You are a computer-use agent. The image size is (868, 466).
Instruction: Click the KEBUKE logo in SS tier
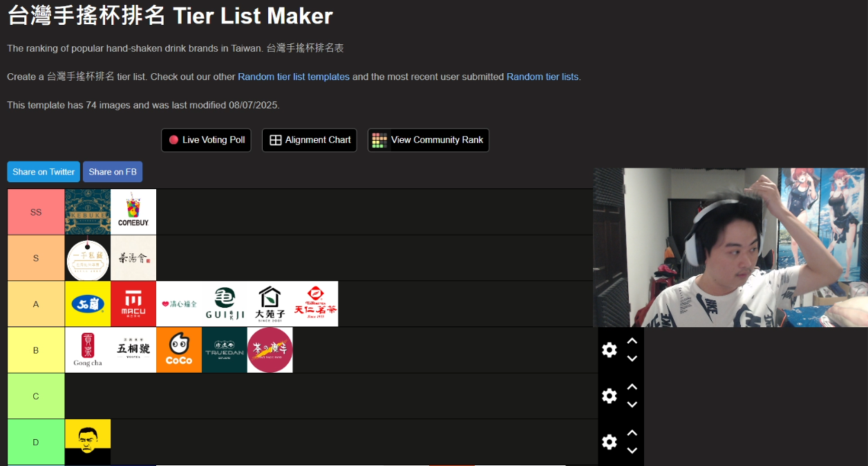pyautogui.click(x=88, y=212)
